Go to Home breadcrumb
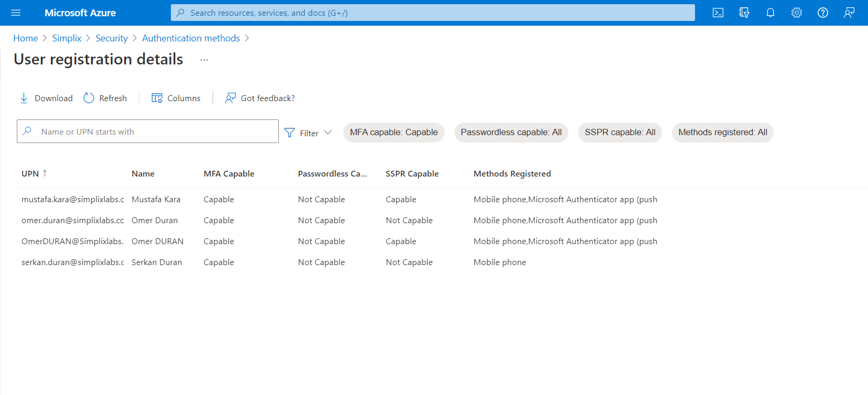The image size is (868, 395). [26, 38]
